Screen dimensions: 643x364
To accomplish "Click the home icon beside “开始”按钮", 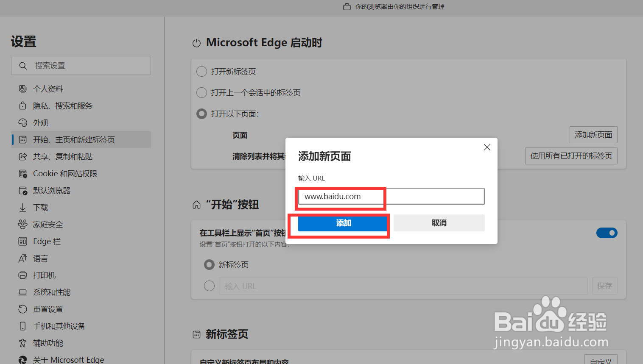I will pyautogui.click(x=196, y=205).
